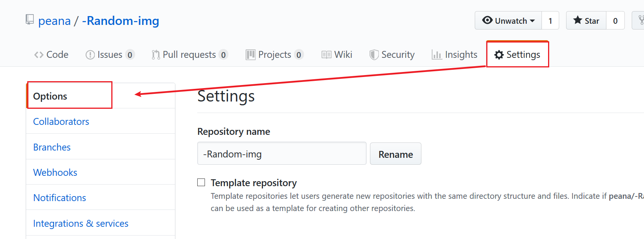Open the -Random-img repository link

[121, 21]
